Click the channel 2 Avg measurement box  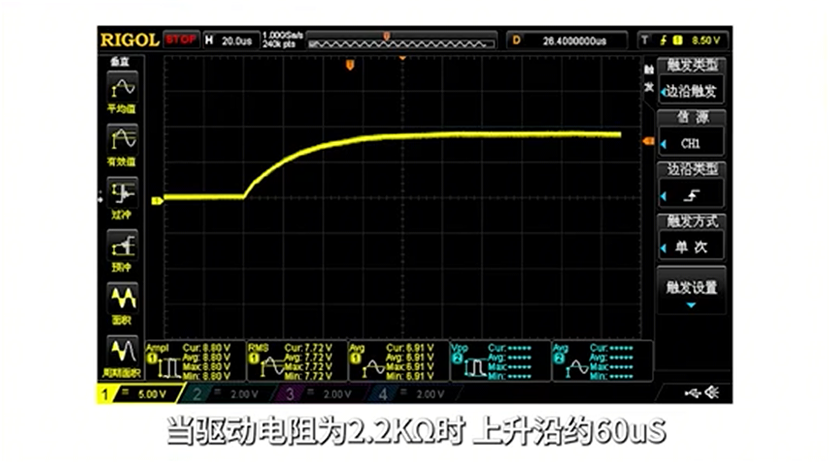tap(602, 361)
